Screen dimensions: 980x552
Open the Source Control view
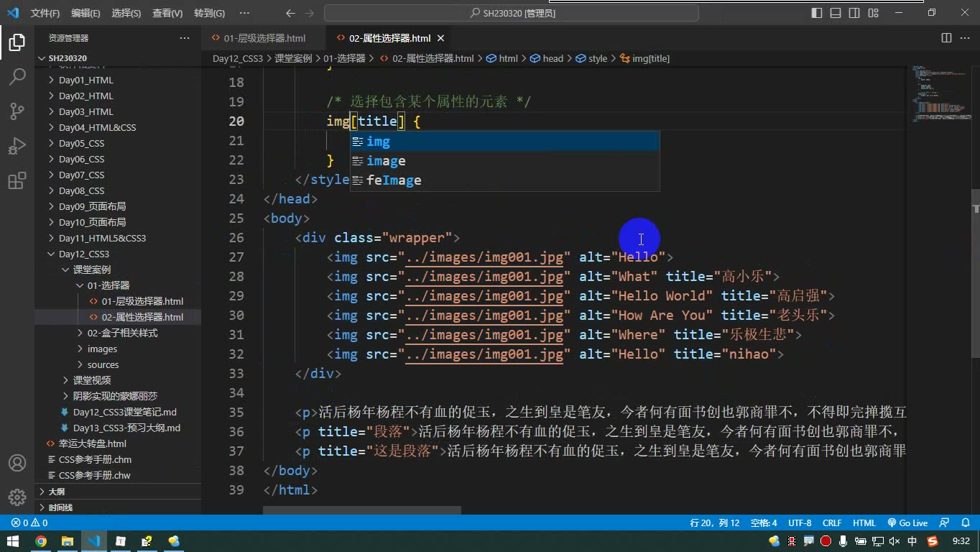17,111
